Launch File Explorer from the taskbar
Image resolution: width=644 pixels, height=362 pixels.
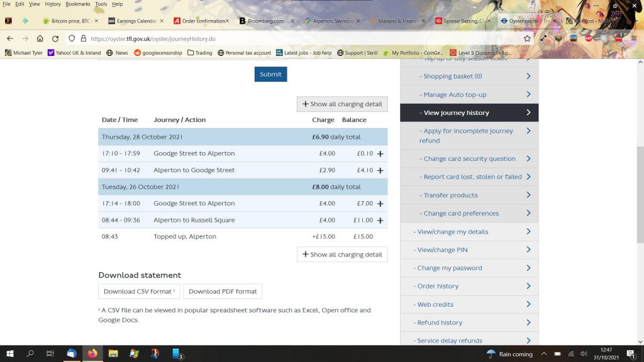click(113, 353)
